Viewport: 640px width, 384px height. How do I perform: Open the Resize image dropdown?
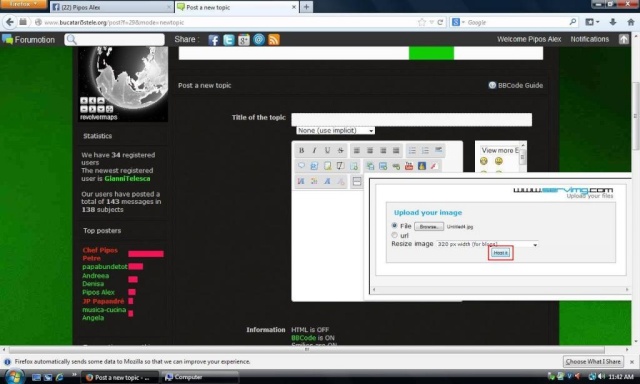pos(487,244)
